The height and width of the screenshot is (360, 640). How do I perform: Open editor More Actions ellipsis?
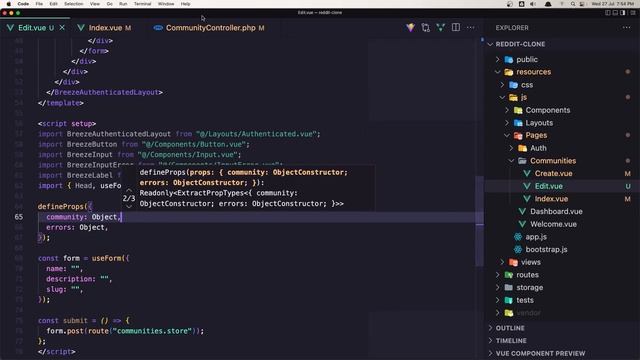click(471, 28)
